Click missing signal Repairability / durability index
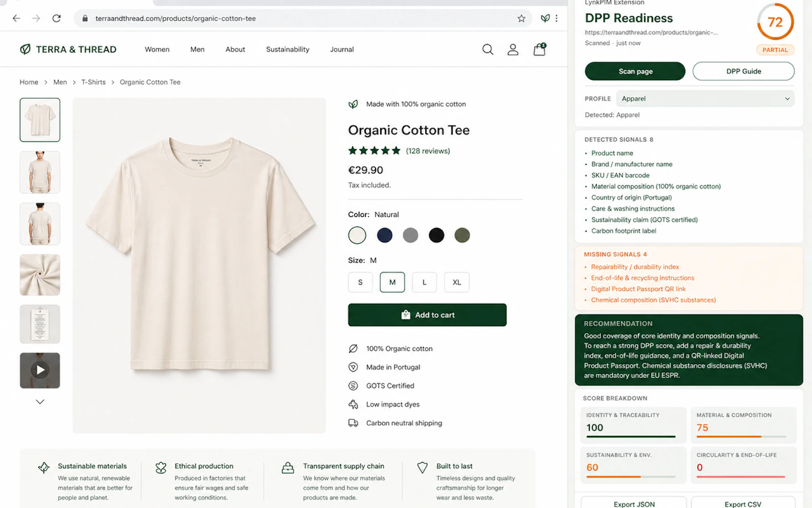Image resolution: width=812 pixels, height=508 pixels. tap(635, 267)
